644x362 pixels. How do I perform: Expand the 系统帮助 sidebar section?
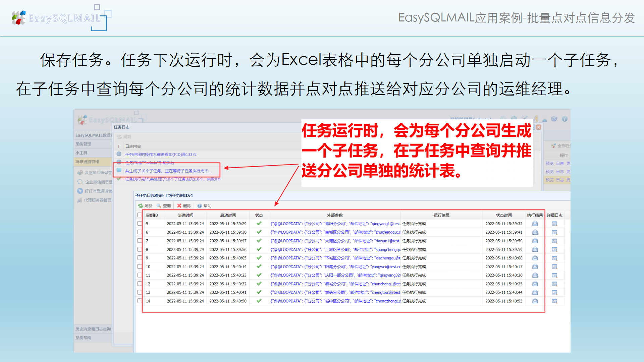[x=93, y=338]
